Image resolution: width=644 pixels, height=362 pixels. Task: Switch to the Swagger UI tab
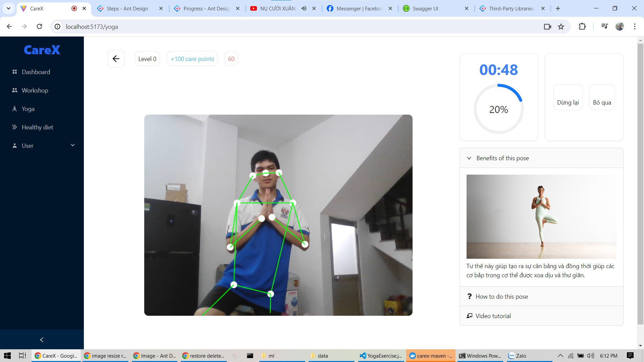[425, 9]
